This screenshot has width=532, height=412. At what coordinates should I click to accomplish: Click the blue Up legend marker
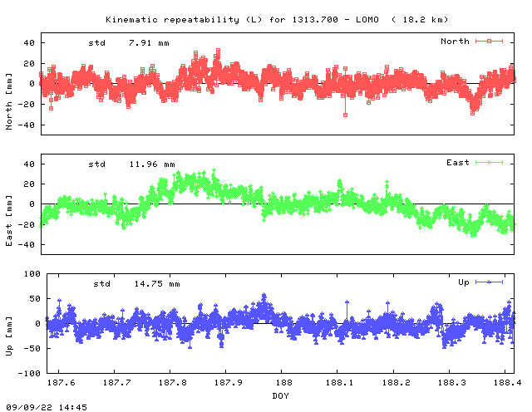click(x=489, y=282)
